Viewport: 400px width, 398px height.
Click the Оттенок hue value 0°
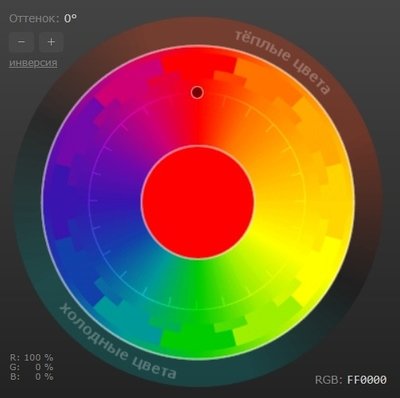click(x=70, y=18)
